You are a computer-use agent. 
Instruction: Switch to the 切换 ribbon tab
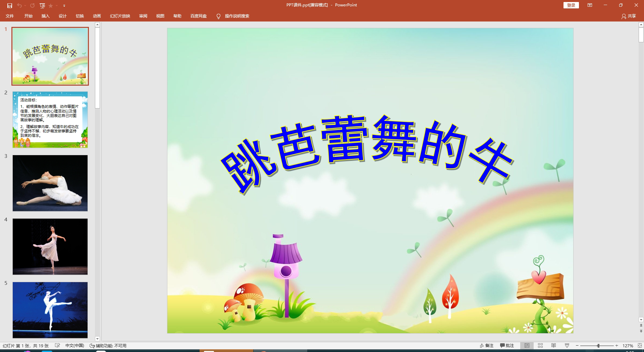point(80,16)
